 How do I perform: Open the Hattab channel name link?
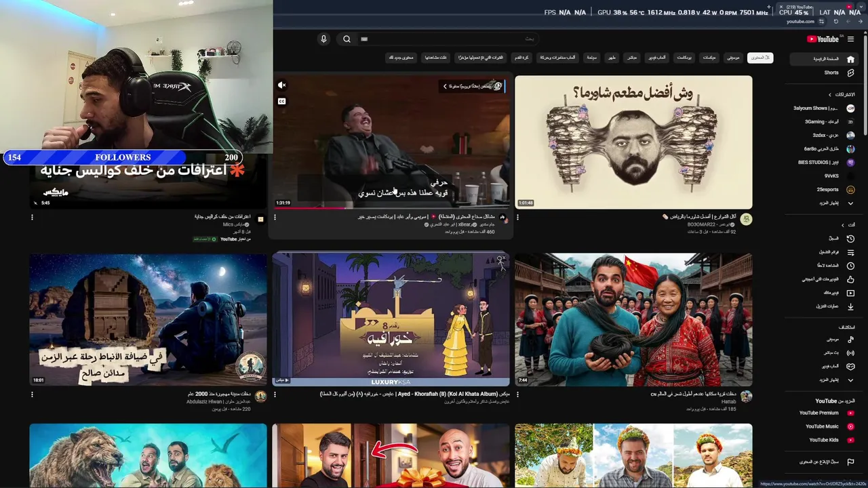point(728,402)
